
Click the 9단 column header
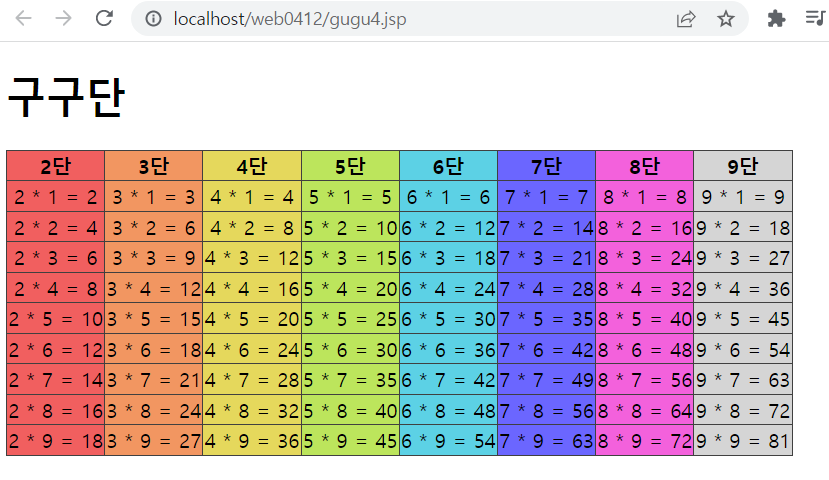(x=743, y=166)
